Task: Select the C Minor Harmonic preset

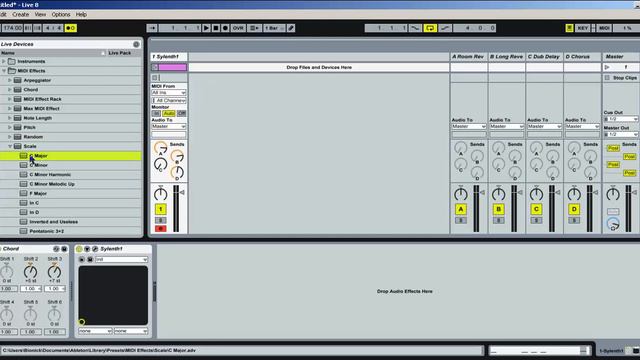Action: coord(70,174)
